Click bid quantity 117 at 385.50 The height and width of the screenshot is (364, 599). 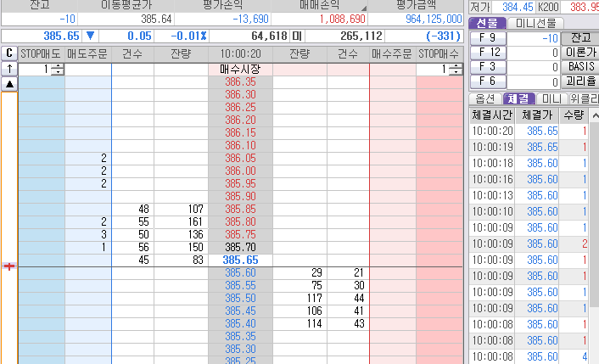tap(299, 299)
